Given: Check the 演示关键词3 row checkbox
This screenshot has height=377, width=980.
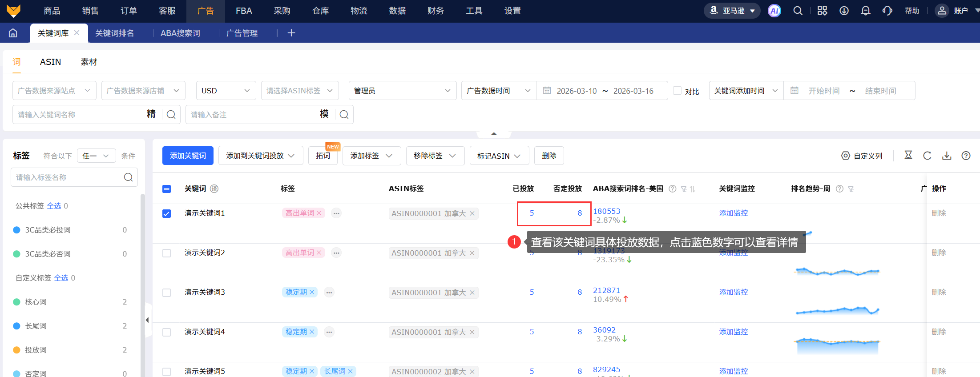Looking at the screenshot, I should tap(167, 293).
